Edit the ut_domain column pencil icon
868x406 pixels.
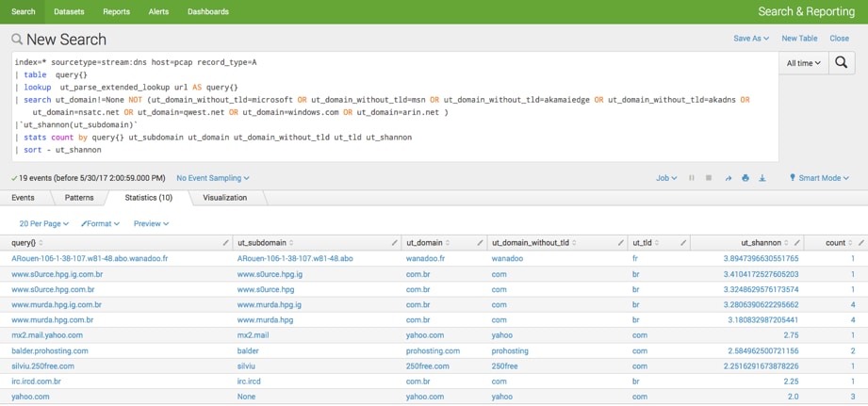pyautogui.click(x=479, y=243)
